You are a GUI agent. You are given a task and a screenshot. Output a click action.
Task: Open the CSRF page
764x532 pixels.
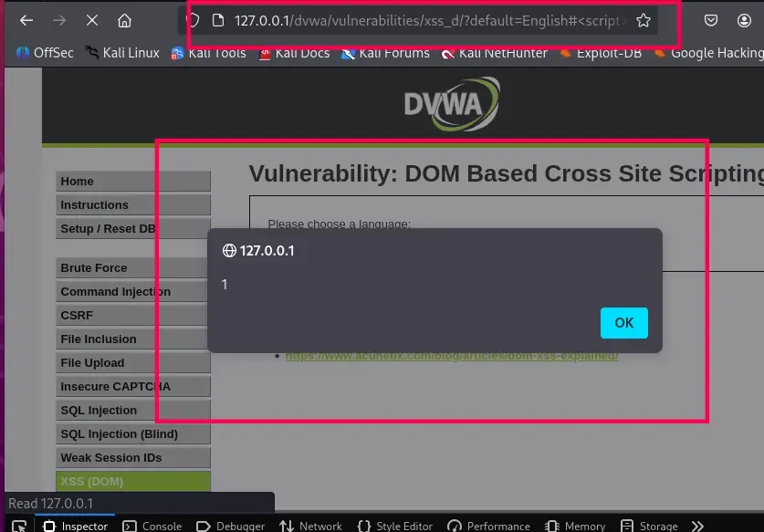(133, 315)
